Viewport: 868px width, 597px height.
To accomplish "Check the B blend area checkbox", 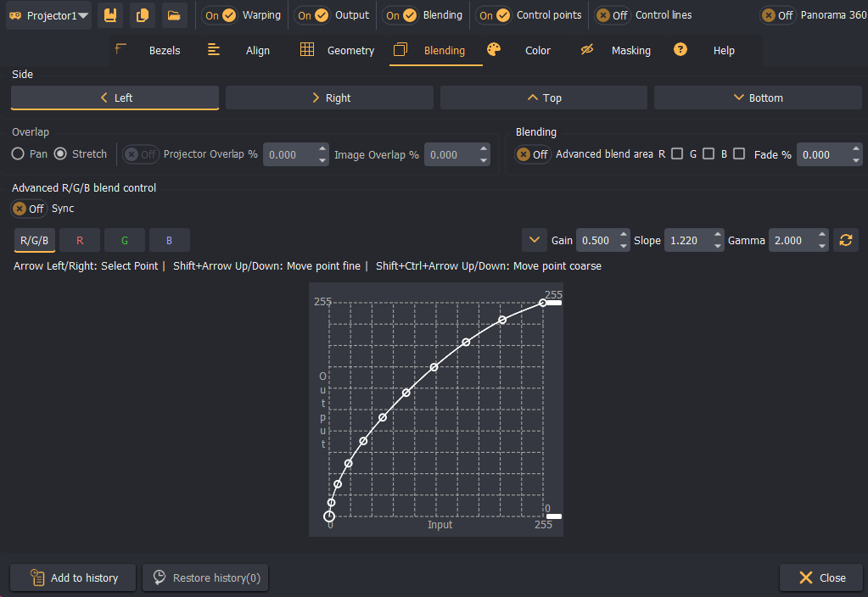I will (739, 153).
